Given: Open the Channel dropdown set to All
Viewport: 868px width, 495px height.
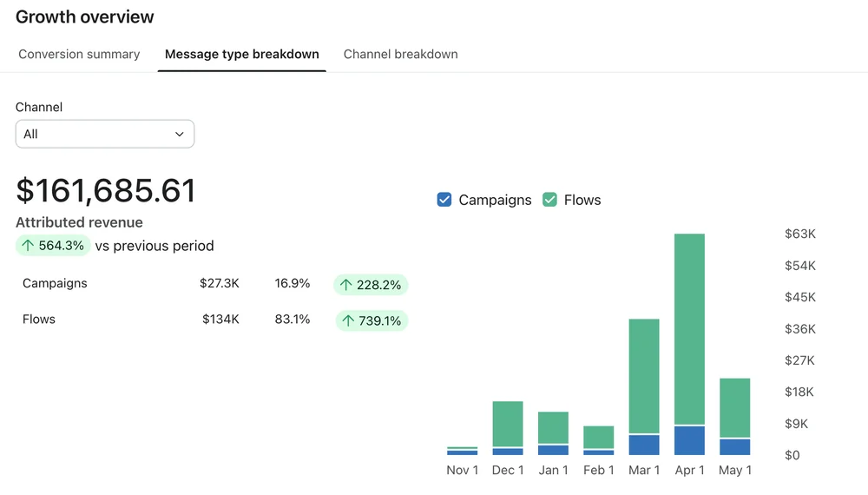Looking at the screenshot, I should click(x=105, y=134).
